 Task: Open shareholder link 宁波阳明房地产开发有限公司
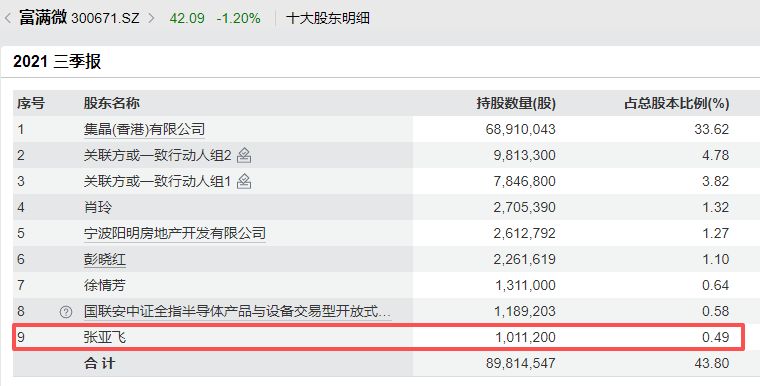coord(174,233)
